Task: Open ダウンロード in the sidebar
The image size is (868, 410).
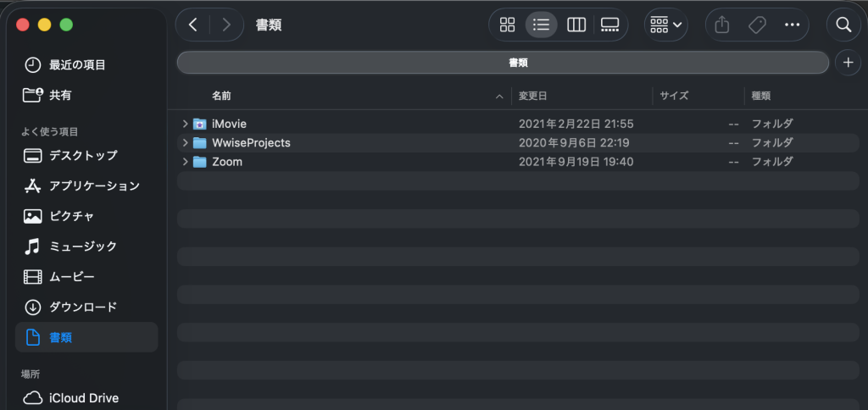Action: coord(83,307)
